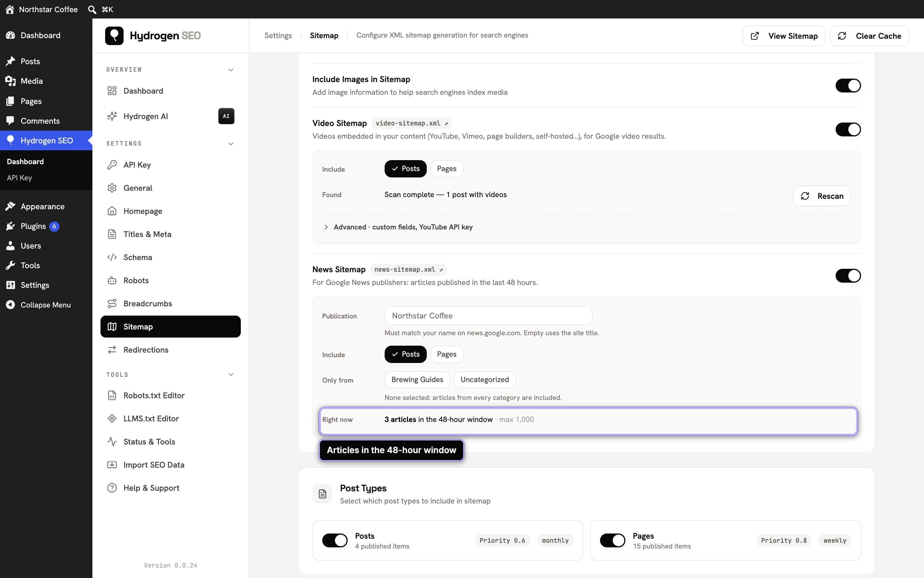The height and width of the screenshot is (578, 924).
Task: Click the Collapse Menu arrow icon
Action: pyautogui.click(x=10, y=305)
